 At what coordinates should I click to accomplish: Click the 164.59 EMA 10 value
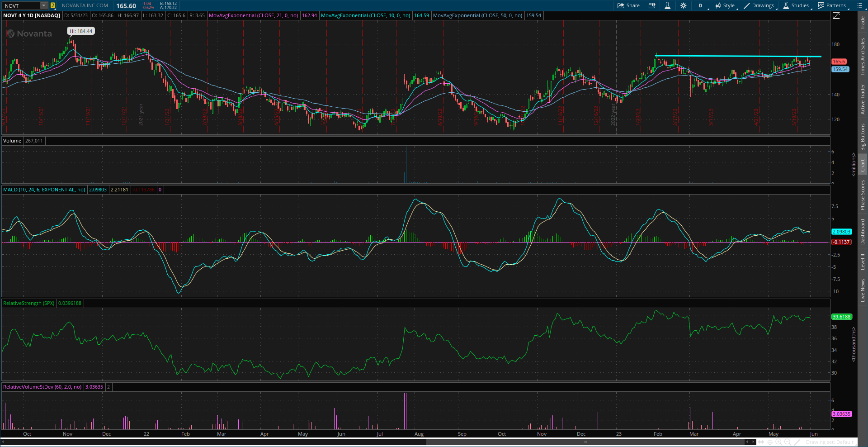(x=421, y=15)
